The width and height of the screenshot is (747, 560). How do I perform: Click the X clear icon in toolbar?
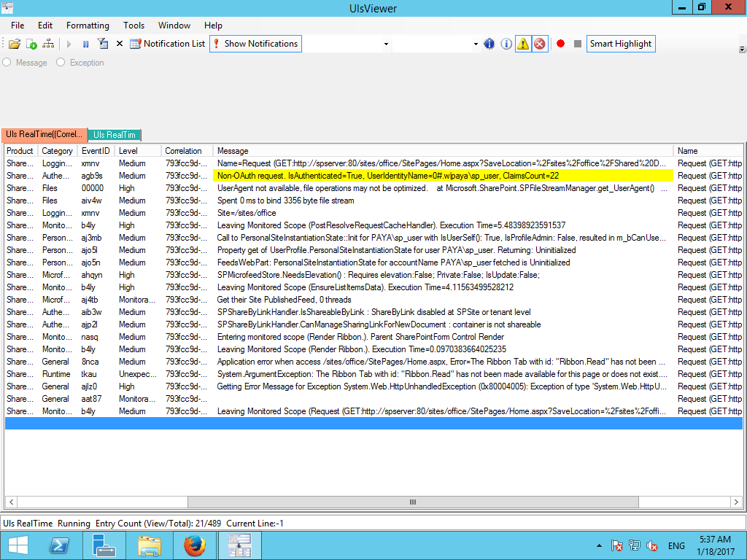[x=120, y=44]
